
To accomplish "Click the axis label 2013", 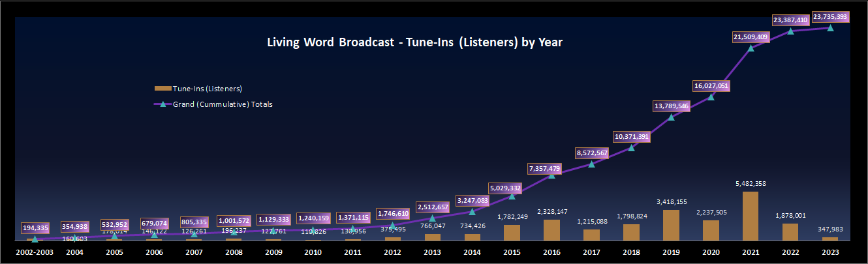I will (x=432, y=252).
